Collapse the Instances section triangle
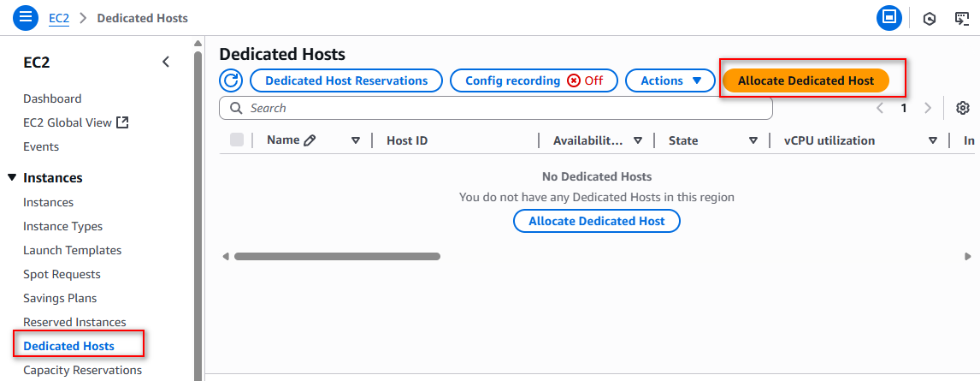Image resolution: width=980 pixels, height=381 pixels. click(x=12, y=178)
